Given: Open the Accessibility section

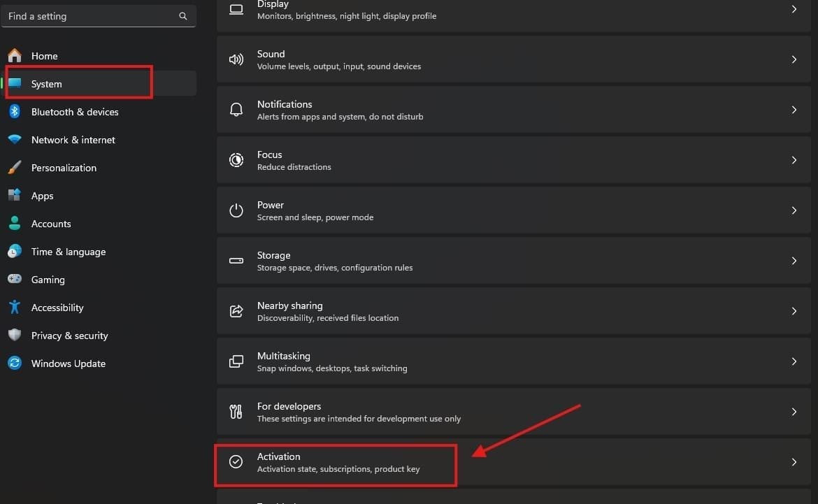Looking at the screenshot, I should (x=99, y=308).
